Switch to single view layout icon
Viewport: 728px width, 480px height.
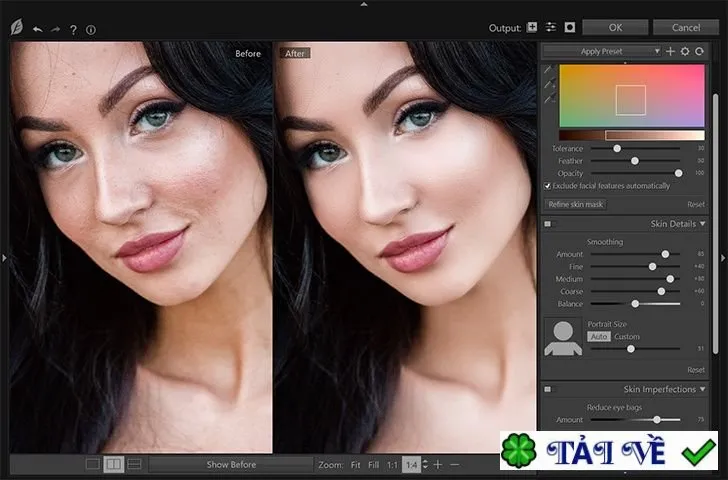[93, 464]
